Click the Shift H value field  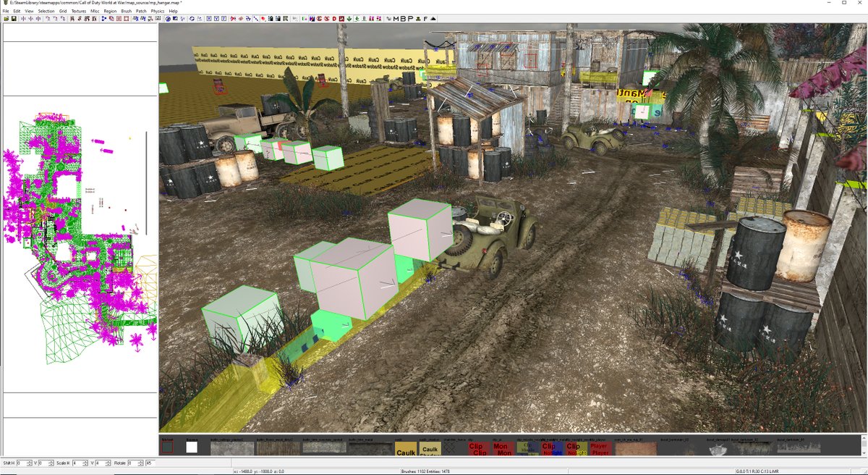click(x=22, y=463)
